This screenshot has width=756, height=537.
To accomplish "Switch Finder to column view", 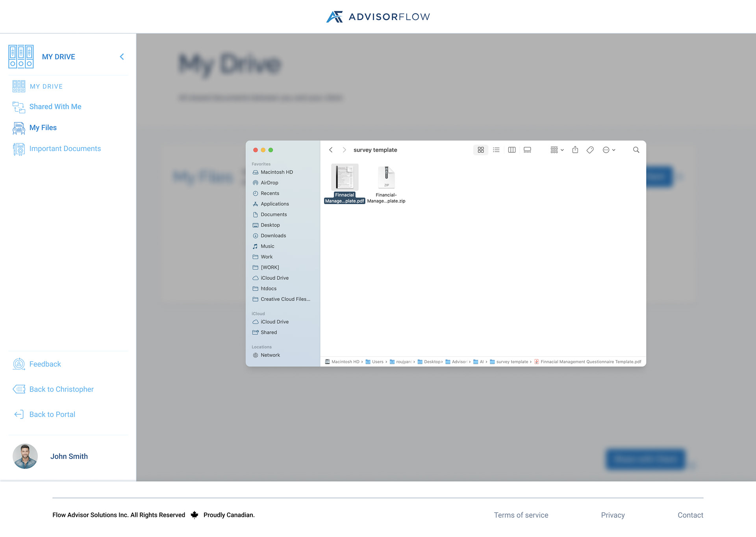I will tap(511, 150).
